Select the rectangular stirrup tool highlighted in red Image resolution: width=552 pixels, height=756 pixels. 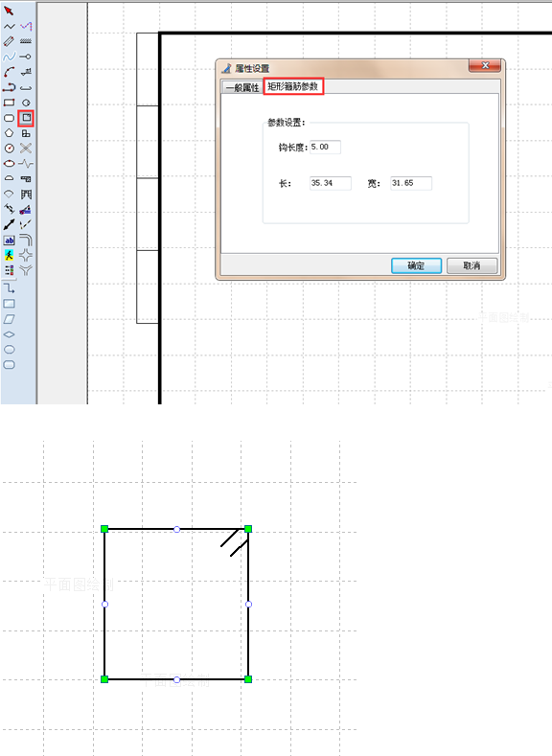(26, 118)
